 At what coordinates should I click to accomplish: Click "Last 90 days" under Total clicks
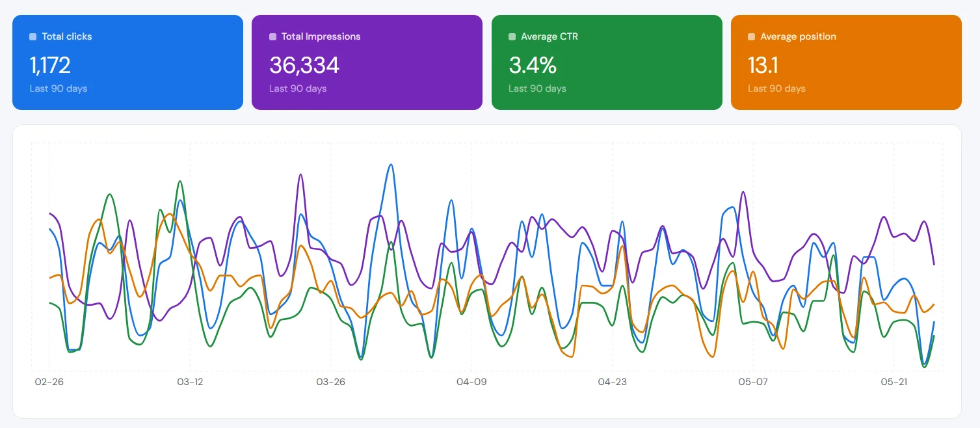click(x=59, y=88)
